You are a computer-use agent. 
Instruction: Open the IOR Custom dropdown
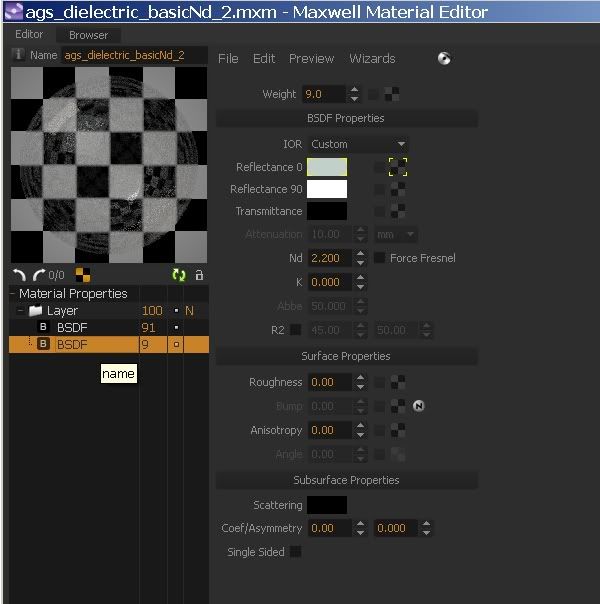(357, 144)
